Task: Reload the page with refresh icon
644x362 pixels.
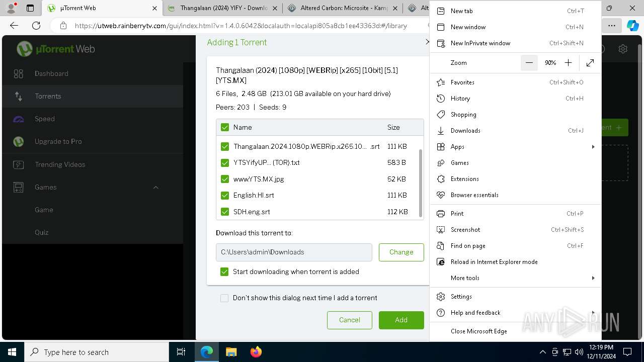Action: pos(36,26)
